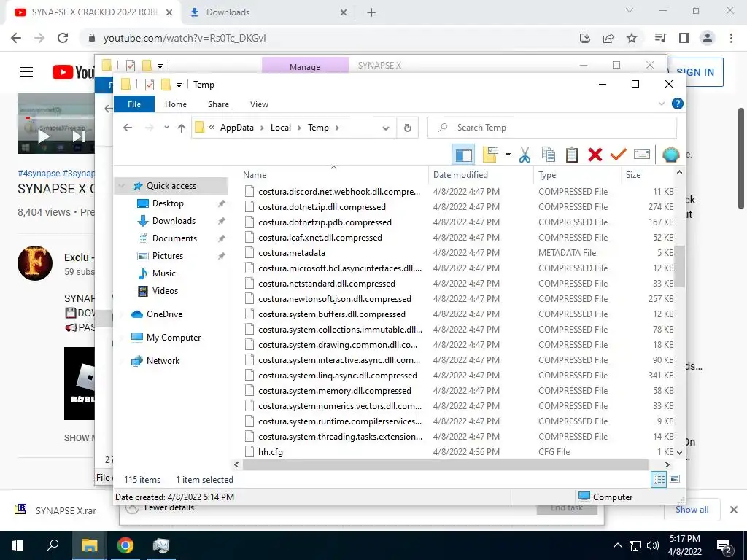Open Chrome side panel icon
This screenshot has height=560, width=747.
(x=684, y=38)
